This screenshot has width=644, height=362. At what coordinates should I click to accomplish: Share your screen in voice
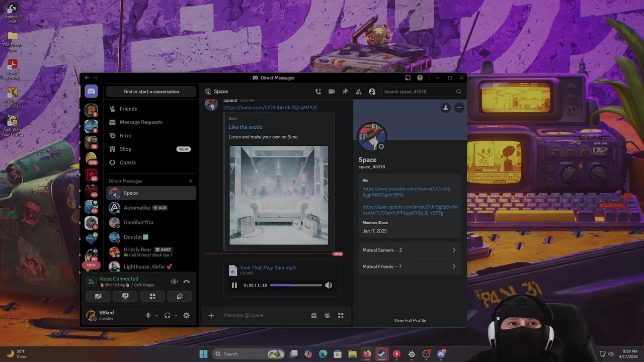click(125, 296)
